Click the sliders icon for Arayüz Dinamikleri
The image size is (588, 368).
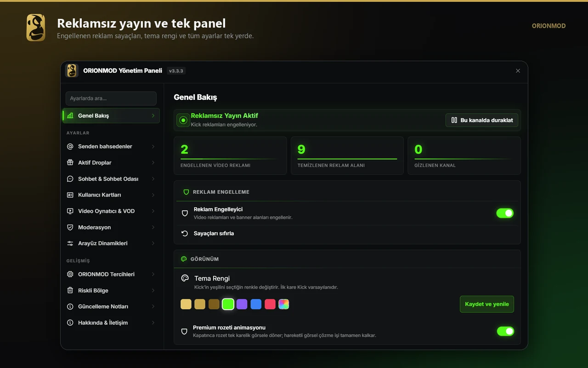(x=70, y=243)
